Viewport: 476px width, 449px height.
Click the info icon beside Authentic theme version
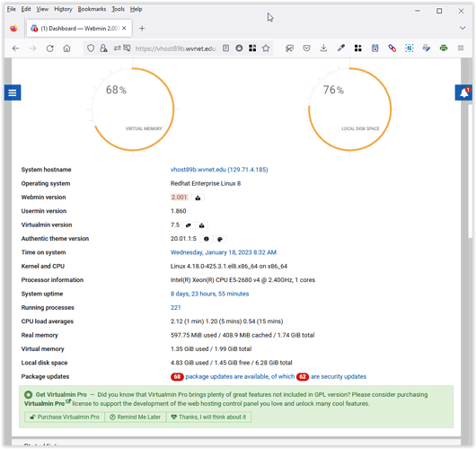click(x=207, y=239)
